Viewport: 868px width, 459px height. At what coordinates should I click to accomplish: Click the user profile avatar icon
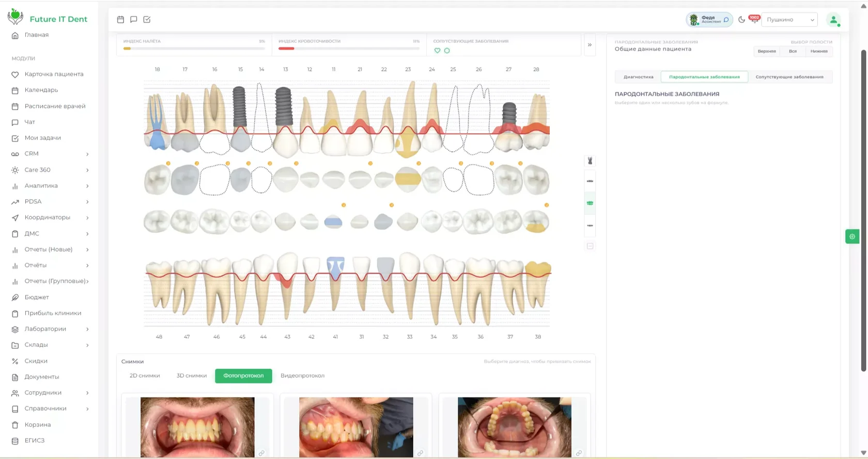coord(833,20)
